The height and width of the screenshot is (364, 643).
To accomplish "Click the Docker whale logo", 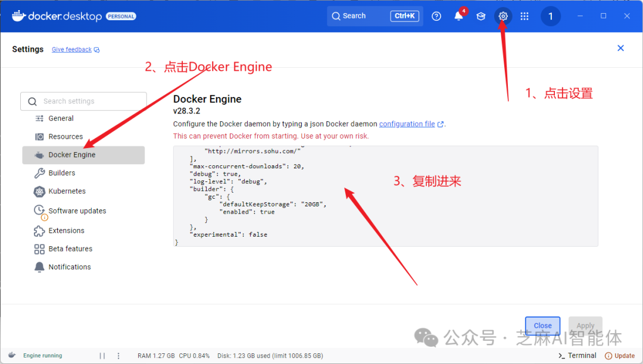I will tap(19, 16).
